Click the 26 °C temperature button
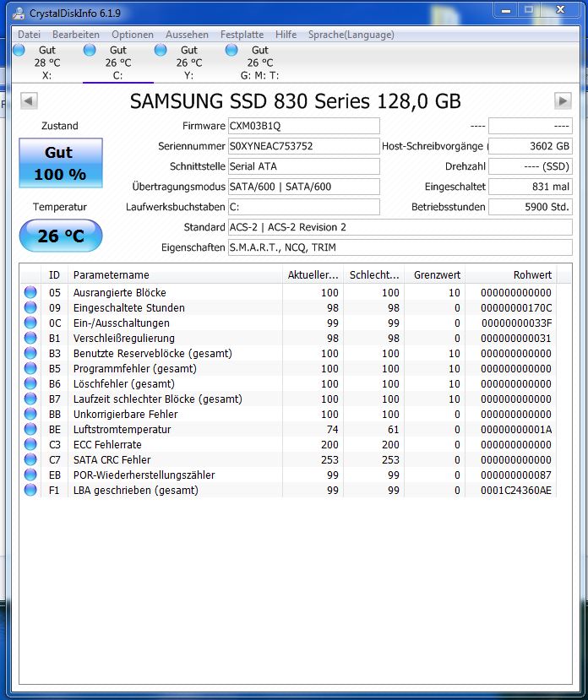 click(61, 236)
